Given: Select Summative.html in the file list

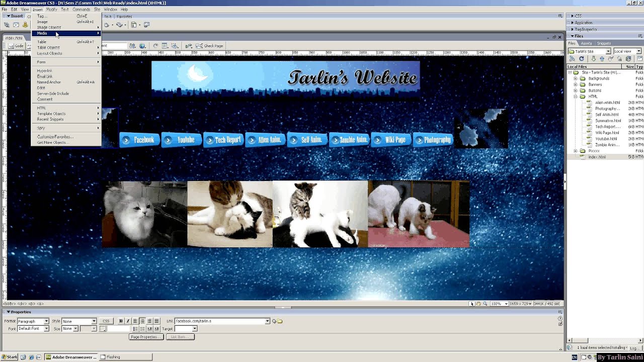Looking at the screenshot, I should pos(608,121).
